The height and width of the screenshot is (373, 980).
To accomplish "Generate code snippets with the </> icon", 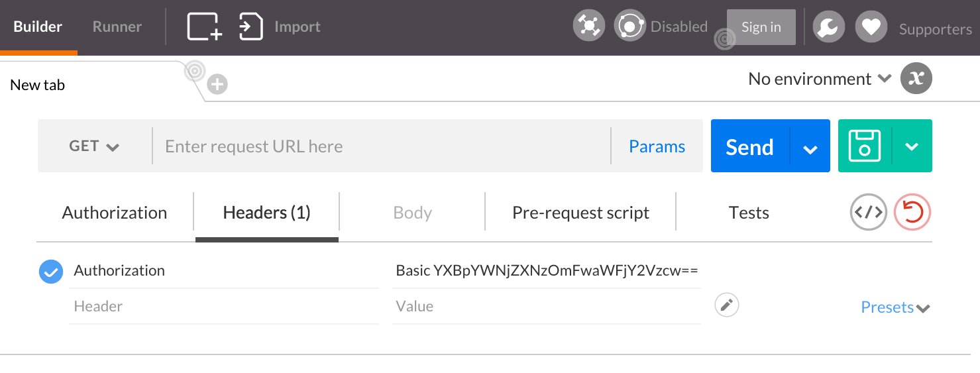I will point(869,212).
